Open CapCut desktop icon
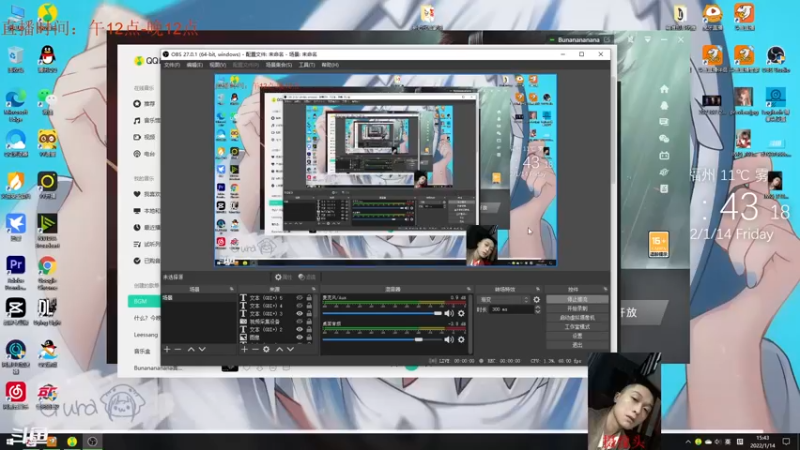Screen dimensions: 800x450 coord(16,311)
